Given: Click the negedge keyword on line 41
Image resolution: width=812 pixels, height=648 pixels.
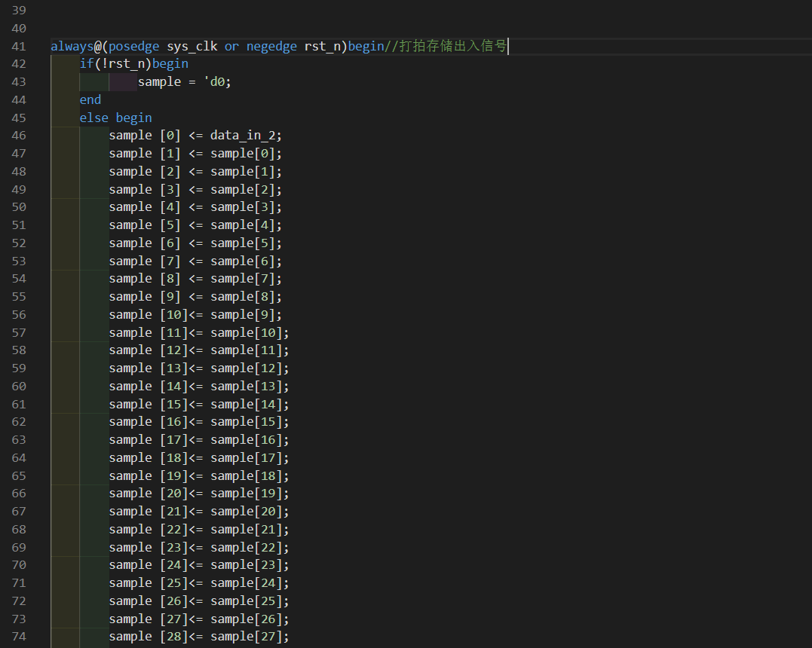Looking at the screenshot, I should pyautogui.click(x=271, y=46).
